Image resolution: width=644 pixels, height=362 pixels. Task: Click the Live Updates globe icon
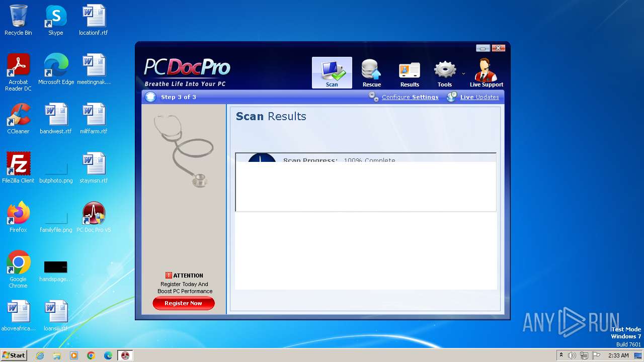coord(452,97)
